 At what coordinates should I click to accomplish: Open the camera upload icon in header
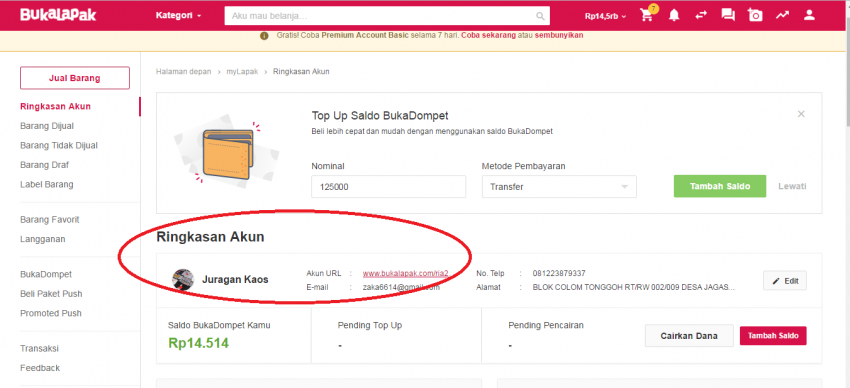coord(755,15)
